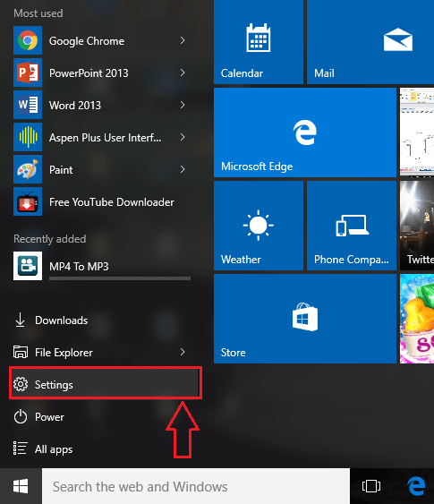Viewport: 434px width, 504px height.
Task: Open the Phone Companion tile
Action: [x=352, y=226]
